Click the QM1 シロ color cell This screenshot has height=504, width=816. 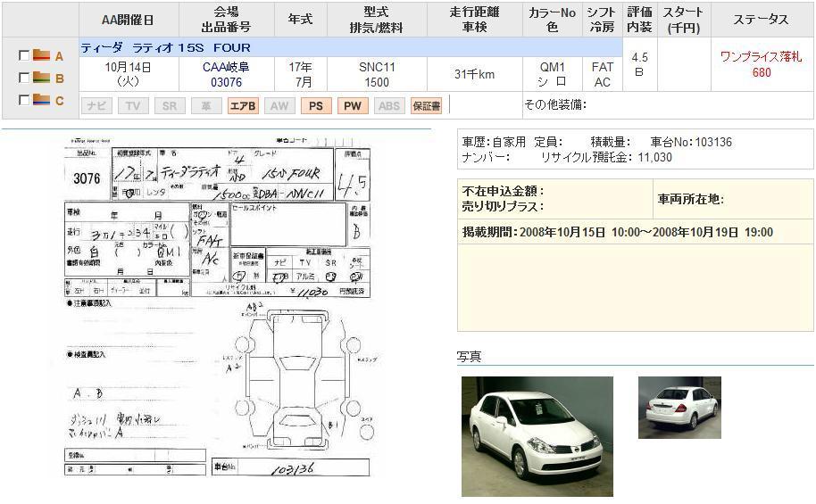tap(552, 74)
